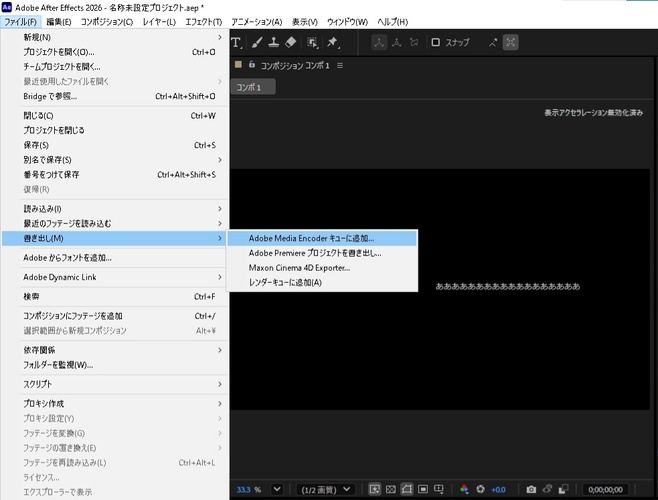Viewport: 658px width, 500px height.
Task: Toggle the Region of Interest icon
Action: (x=423, y=489)
